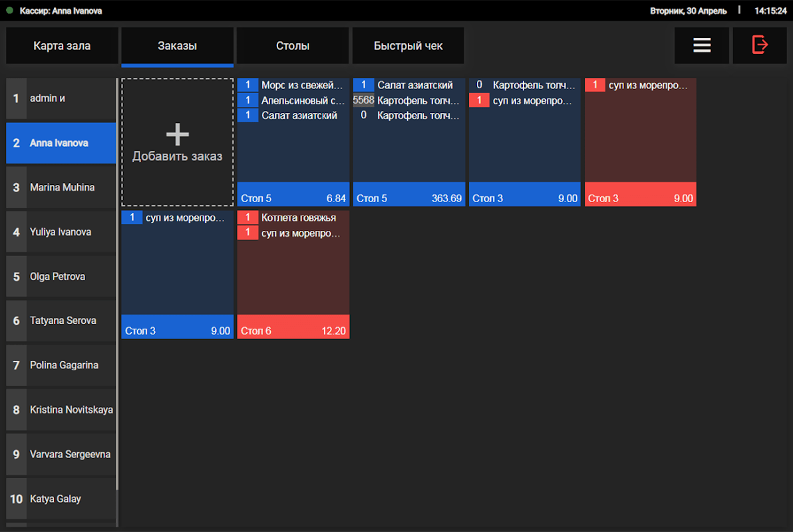
Task: Select waiter Anna Ivanova in list
Action: [x=61, y=142]
